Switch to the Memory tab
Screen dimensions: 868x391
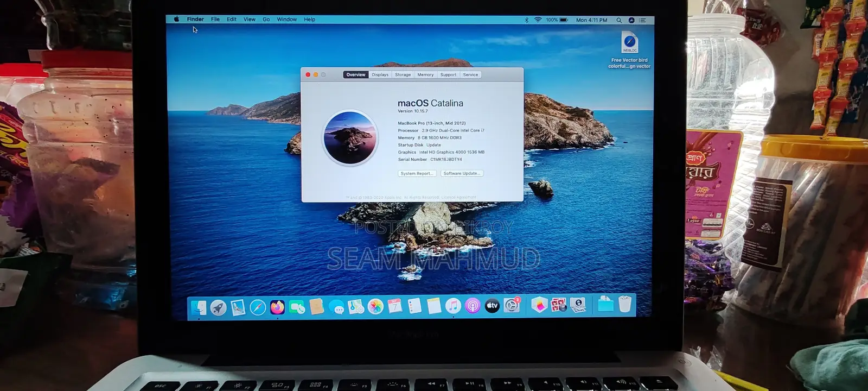[425, 74]
